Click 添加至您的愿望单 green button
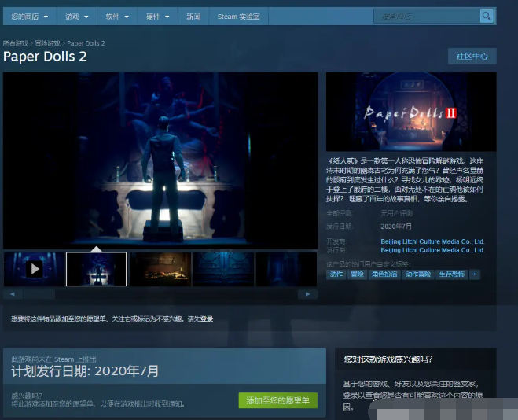This screenshot has width=518, height=420. (x=277, y=400)
